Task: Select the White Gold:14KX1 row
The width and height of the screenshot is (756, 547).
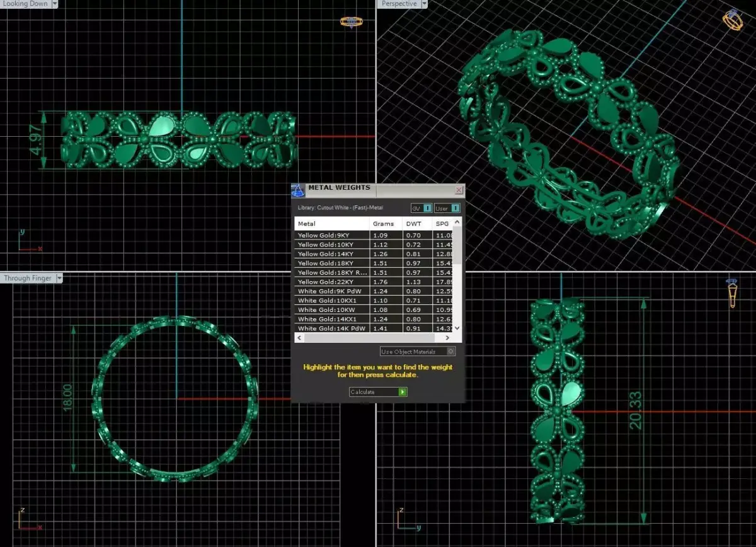Action: click(x=374, y=320)
